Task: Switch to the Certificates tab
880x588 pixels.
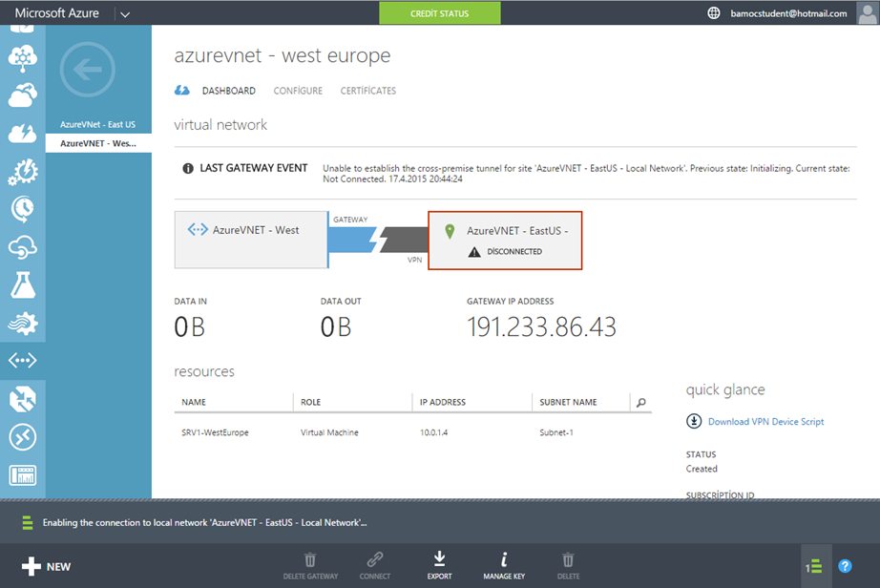Action: 368,91
